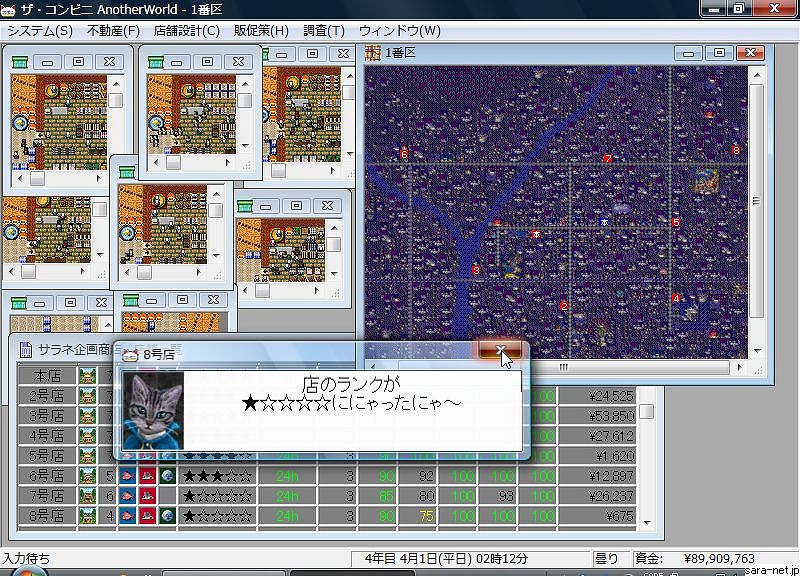Expand the 販促策(H) menu

pyautogui.click(x=261, y=31)
